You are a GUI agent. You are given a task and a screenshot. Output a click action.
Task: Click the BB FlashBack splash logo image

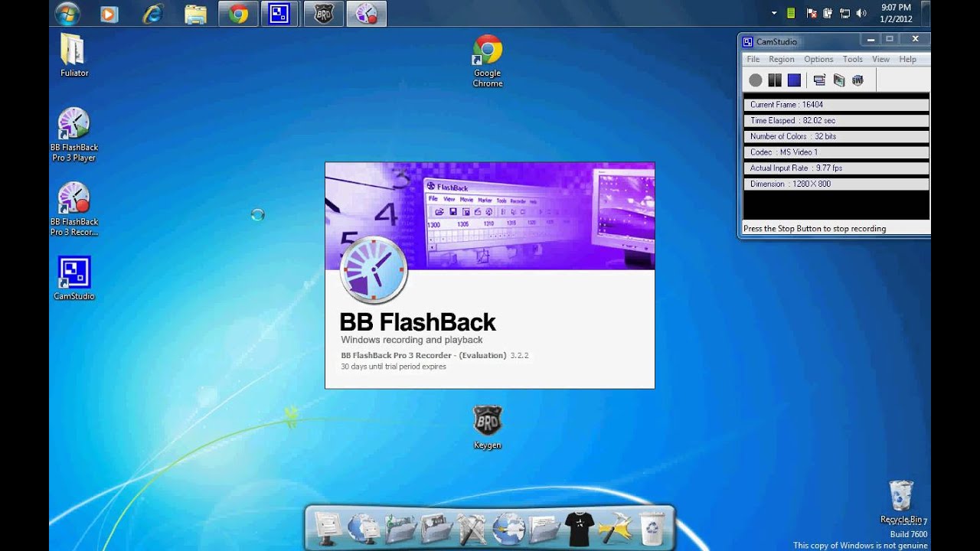(x=374, y=270)
